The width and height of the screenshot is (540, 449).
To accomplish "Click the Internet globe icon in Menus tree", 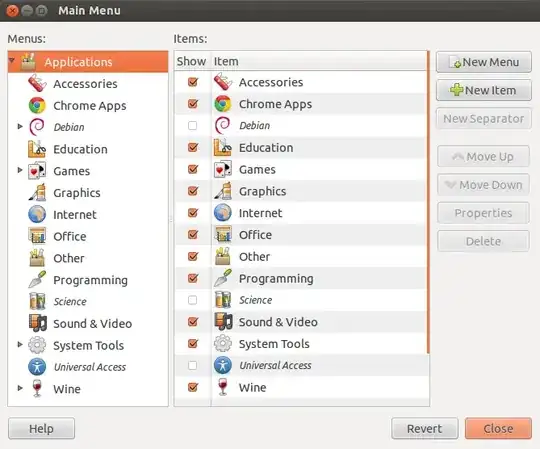I will (x=37, y=215).
